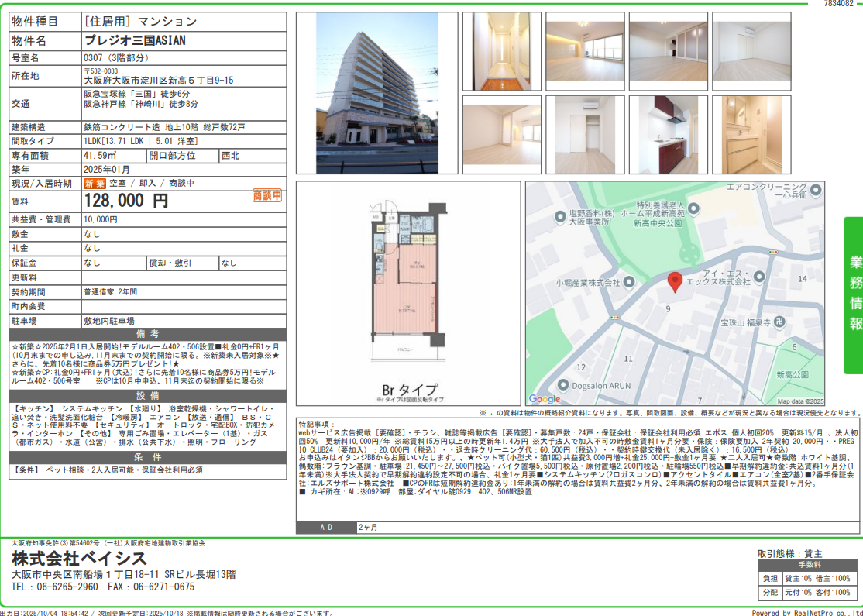
Task: Open the green 業務情報 side tab
Action: [854, 296]
